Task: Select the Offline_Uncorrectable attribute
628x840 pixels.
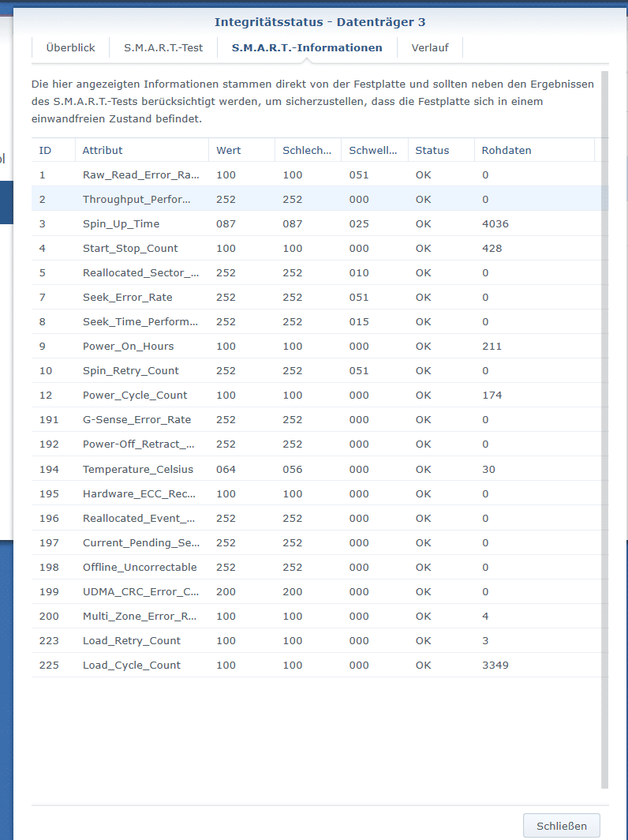Action: (x=140, y=568)
